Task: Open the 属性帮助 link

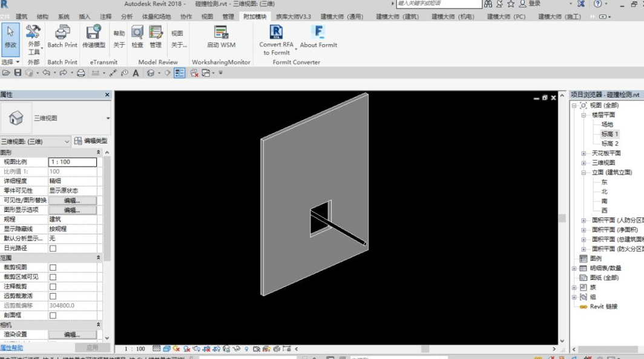Action: [x=11, y=347]
